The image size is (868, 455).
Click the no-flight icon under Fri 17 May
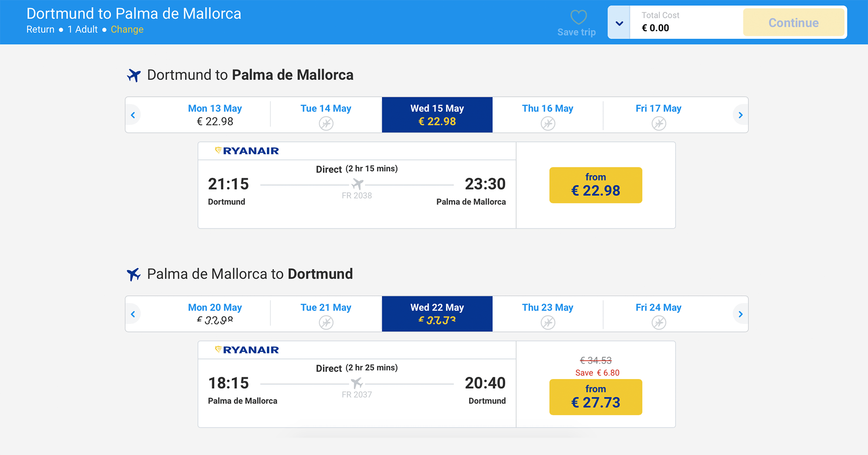point(659,124)
